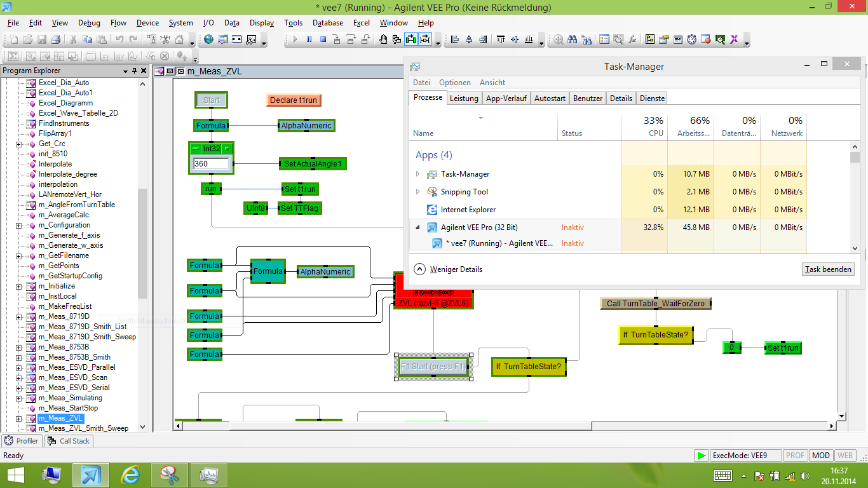Toggle the Program Explorer pin button

pos(134,71)
